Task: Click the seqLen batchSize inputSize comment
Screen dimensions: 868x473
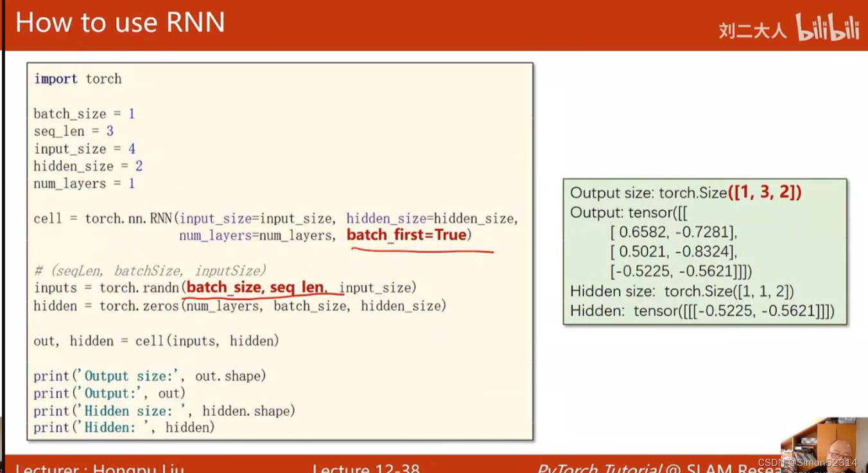Action: pyautogui.click(x=151, y=270)
